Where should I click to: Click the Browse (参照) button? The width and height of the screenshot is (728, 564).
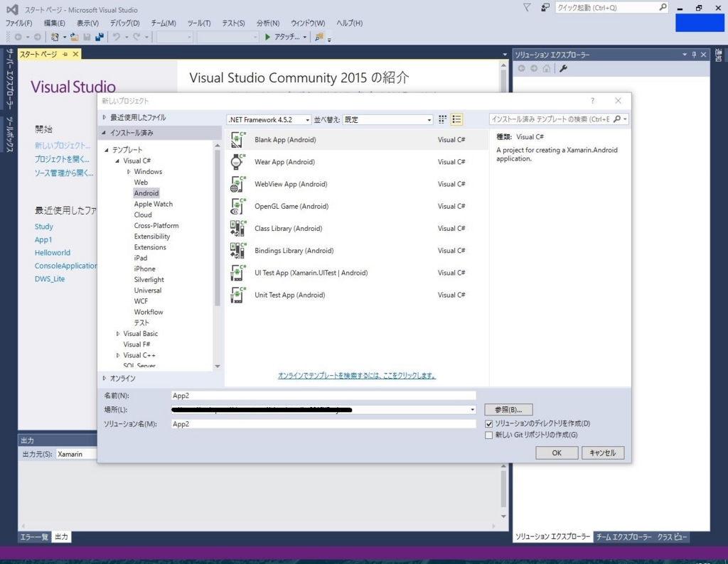[x=508, y=410]
